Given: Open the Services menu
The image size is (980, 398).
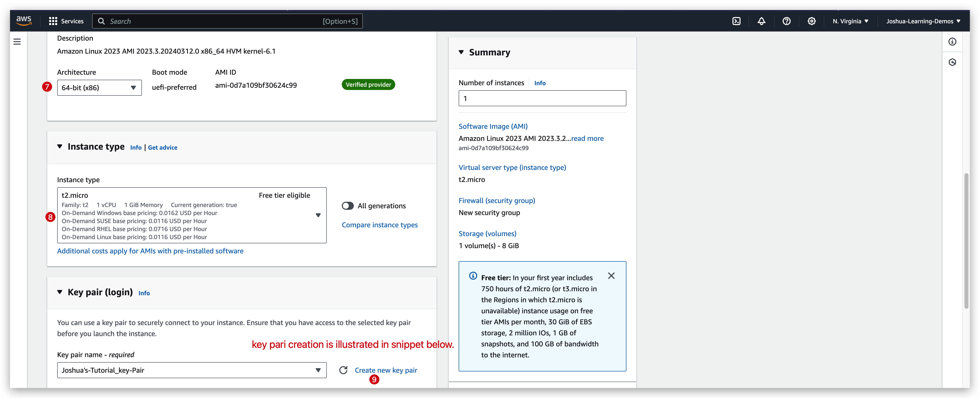Looking at the screenshot, I should 66,21.
